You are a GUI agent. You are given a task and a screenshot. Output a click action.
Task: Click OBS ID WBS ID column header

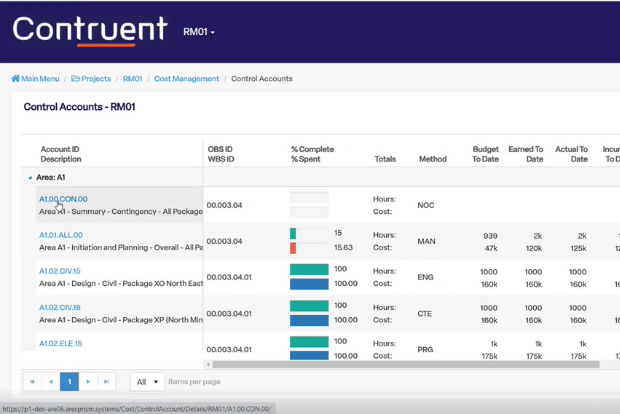click(221, 154)
